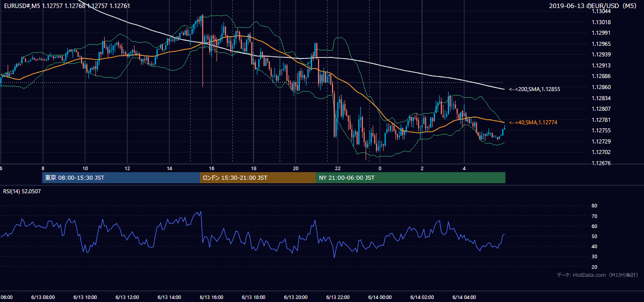Click RSI scale value 50

[594, 237]
